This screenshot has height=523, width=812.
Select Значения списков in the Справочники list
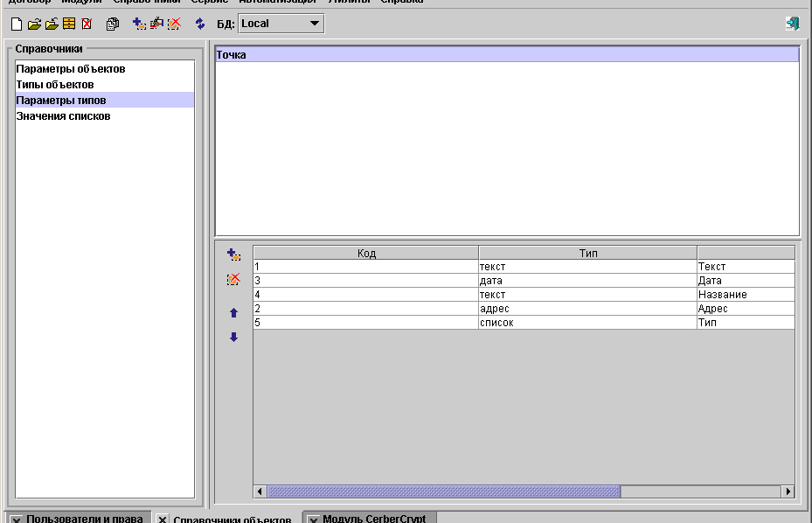pyautogui.click(x=63, y=115)
